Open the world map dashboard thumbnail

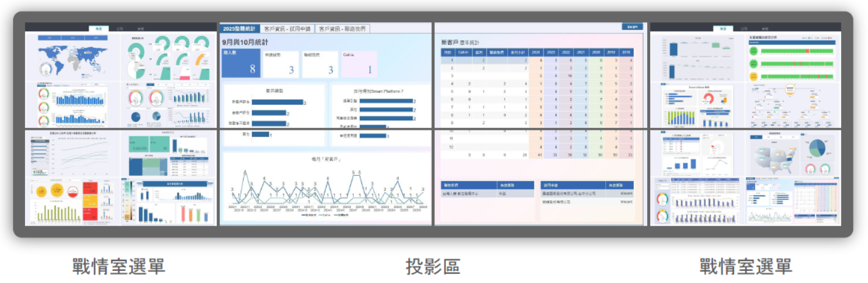point(72,57)
